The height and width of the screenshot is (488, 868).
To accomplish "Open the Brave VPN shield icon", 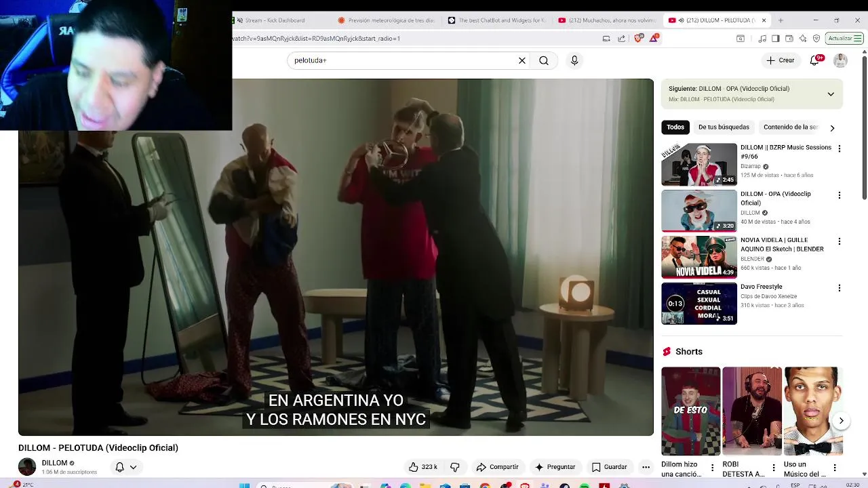I will [x=816, y=39].
